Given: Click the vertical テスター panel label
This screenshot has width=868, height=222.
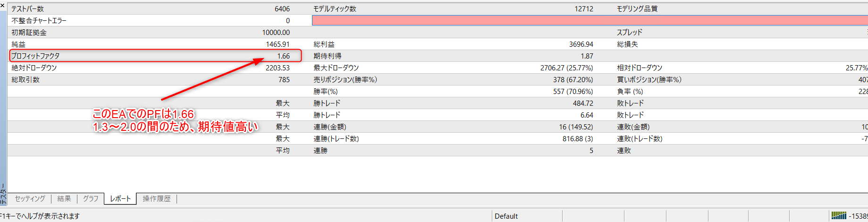Looking at the screenshot, I should pos(3,194).
